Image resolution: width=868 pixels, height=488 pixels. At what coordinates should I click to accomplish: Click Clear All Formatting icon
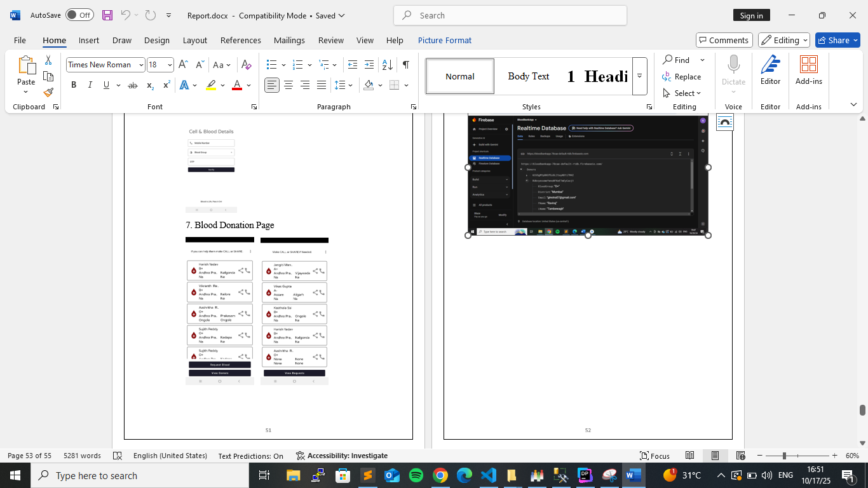tap(247, 65)
